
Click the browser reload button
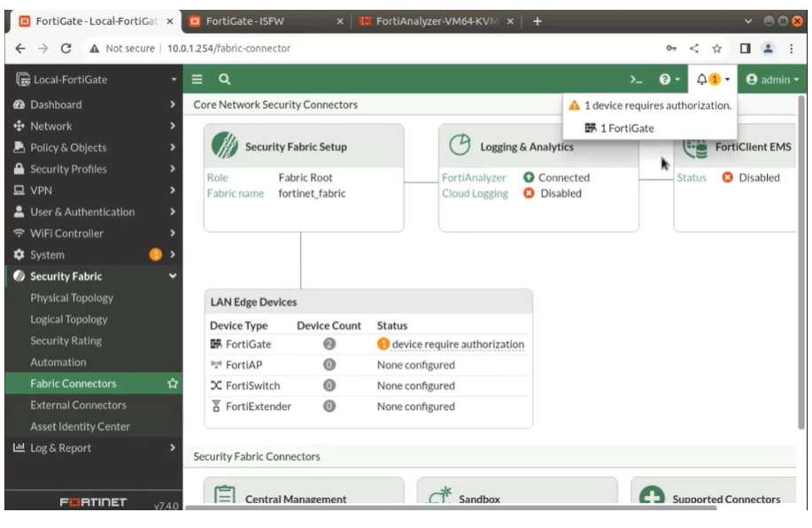coord(66,48)
